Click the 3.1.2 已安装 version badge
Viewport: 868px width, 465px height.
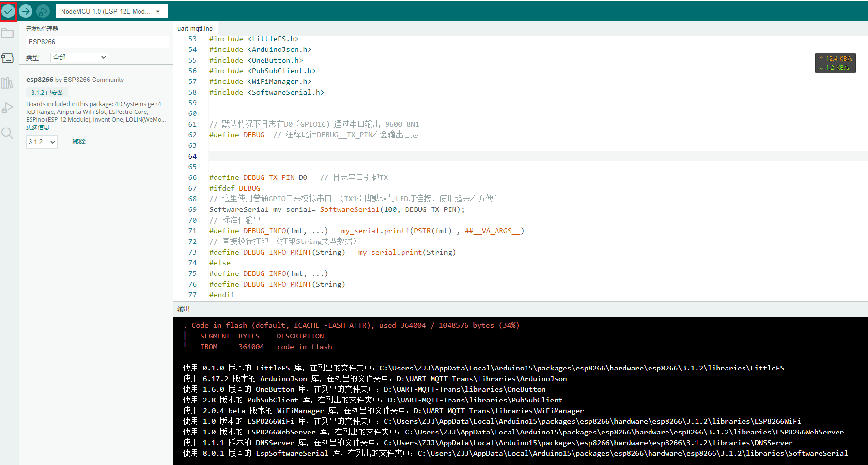click(46, 92)
